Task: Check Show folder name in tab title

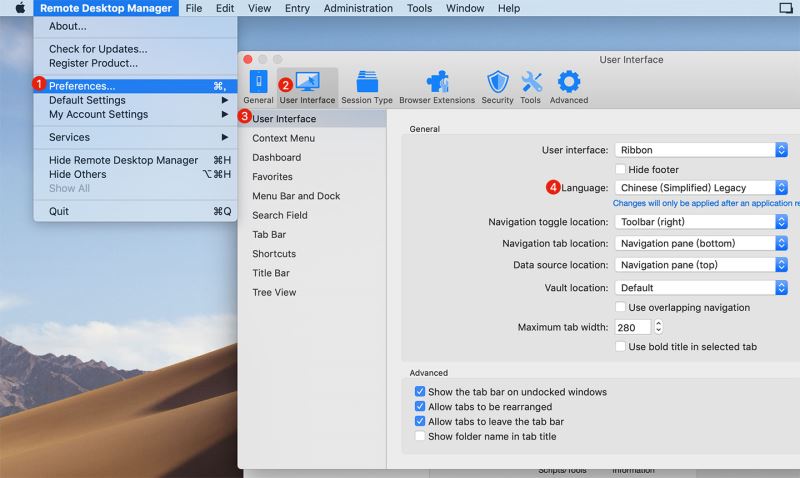Action: pyautogui.click(x=420, y=436)
